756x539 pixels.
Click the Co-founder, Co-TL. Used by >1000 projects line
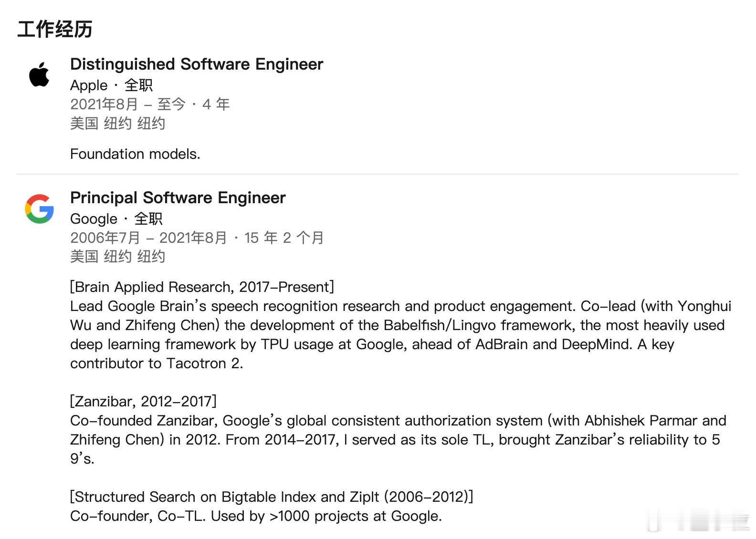(x=256, y=516)
